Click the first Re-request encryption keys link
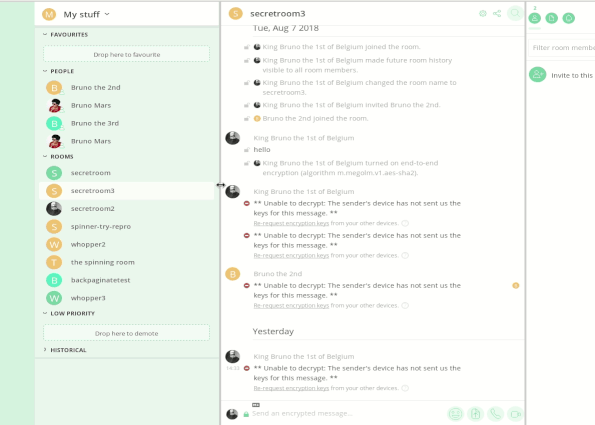The image size is (595, 425). click(x=291, y=223)
